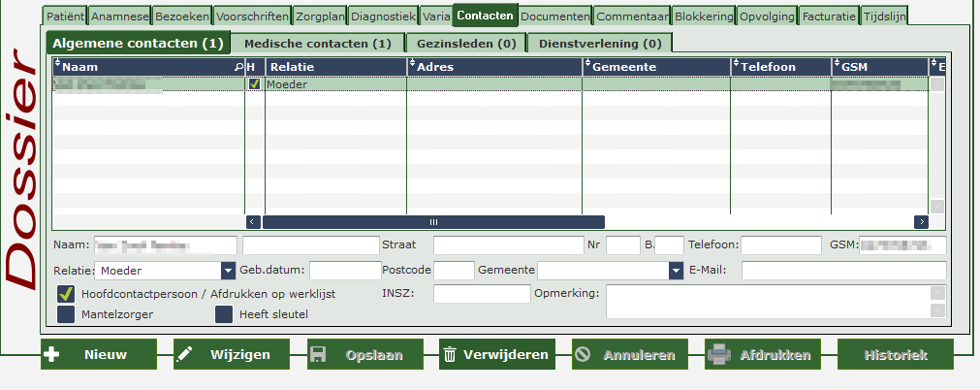The image size is (980, 390).
Task: Click the floppy disk icon on Opslaan
Action: coord(318,355)
